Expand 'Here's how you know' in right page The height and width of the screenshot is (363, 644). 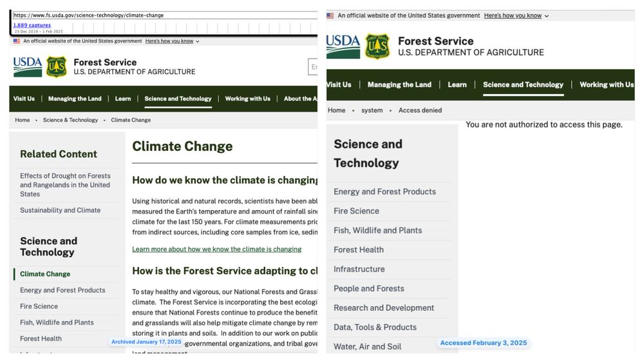[x=516, y=15]
